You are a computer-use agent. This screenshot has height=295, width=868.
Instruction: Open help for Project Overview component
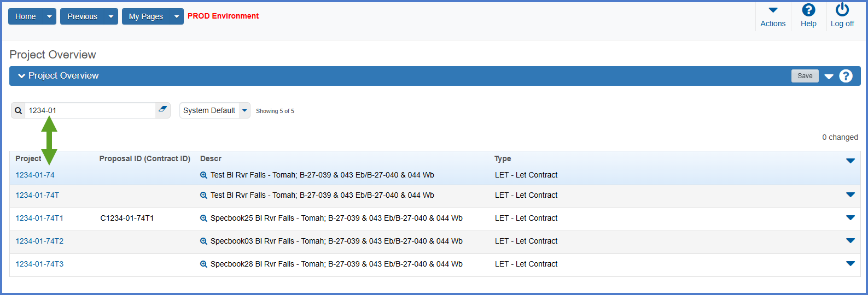coord(846,76)
